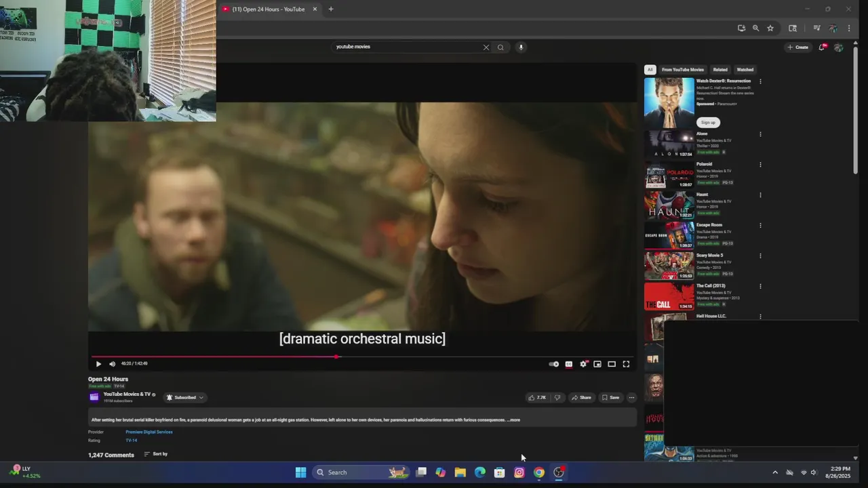The width and height of the screenshot is (868, 488).
Task: Open the Premiere Digital Services provider link
Action: point(149,432)
